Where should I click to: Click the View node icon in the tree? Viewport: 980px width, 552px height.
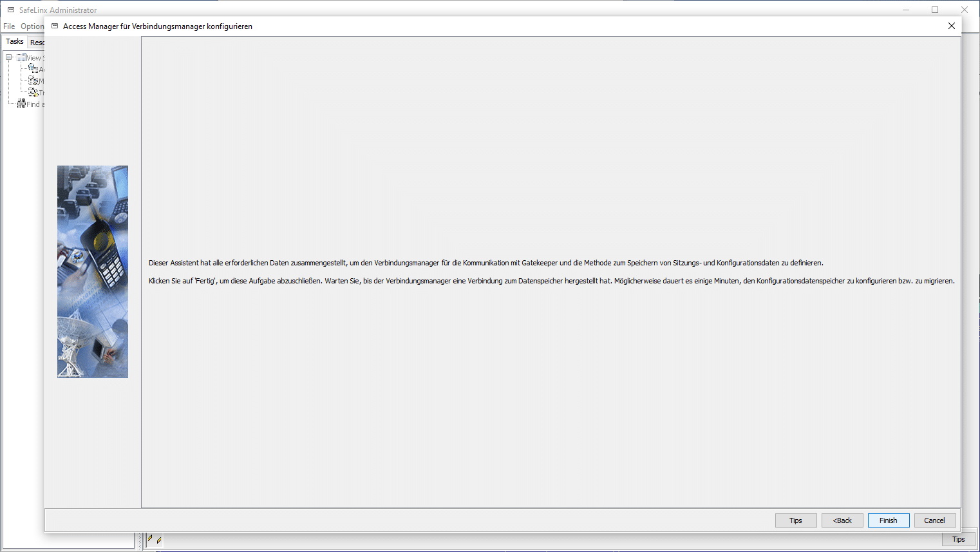[x=21, y=58]
